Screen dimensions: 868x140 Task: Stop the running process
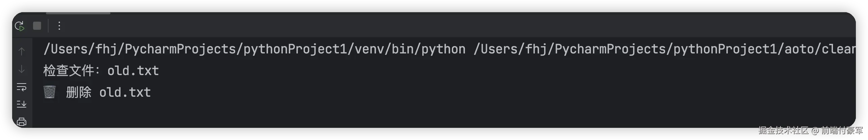[x=37, y=26]
